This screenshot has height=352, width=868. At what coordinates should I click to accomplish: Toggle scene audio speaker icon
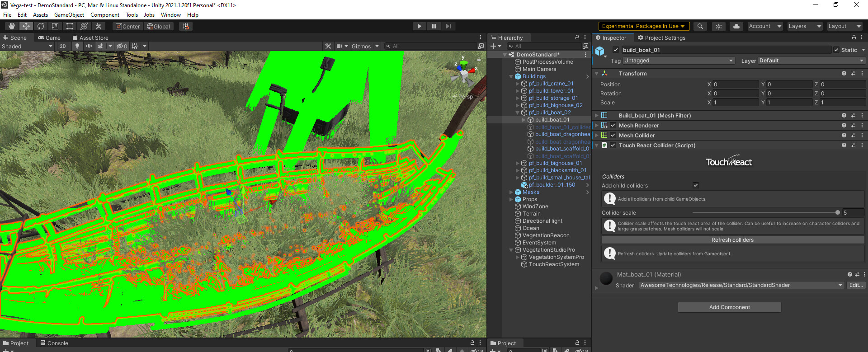tap(89, 46)
